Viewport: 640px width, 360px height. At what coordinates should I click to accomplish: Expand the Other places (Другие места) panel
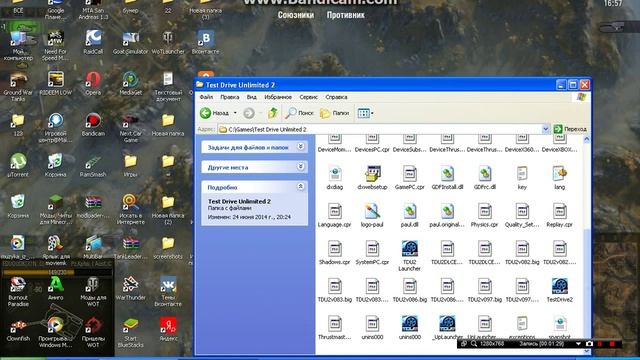301,167
